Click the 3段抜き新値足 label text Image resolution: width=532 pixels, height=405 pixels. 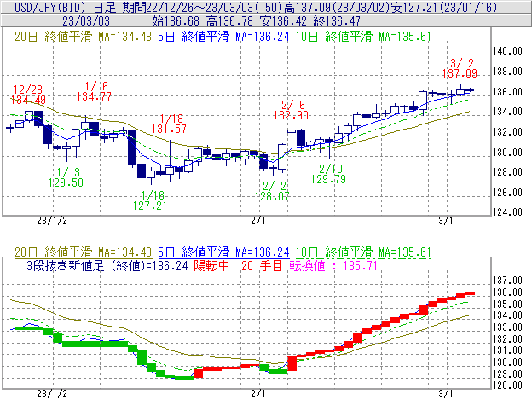[x=65, y=265]
